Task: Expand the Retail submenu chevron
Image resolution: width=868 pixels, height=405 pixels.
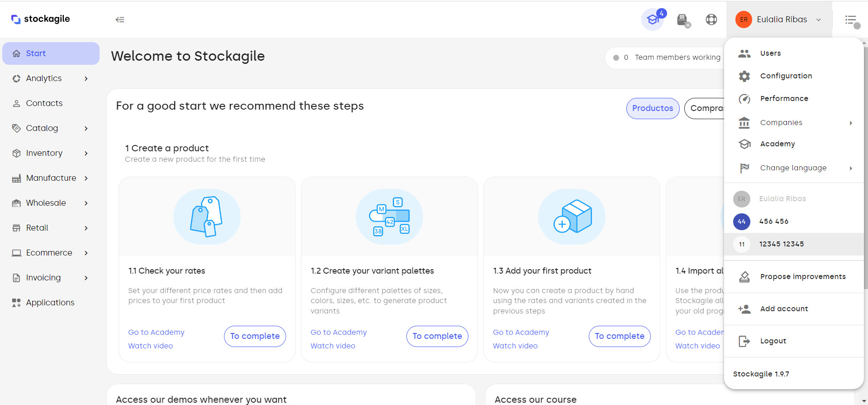Action: pos(86,228)
